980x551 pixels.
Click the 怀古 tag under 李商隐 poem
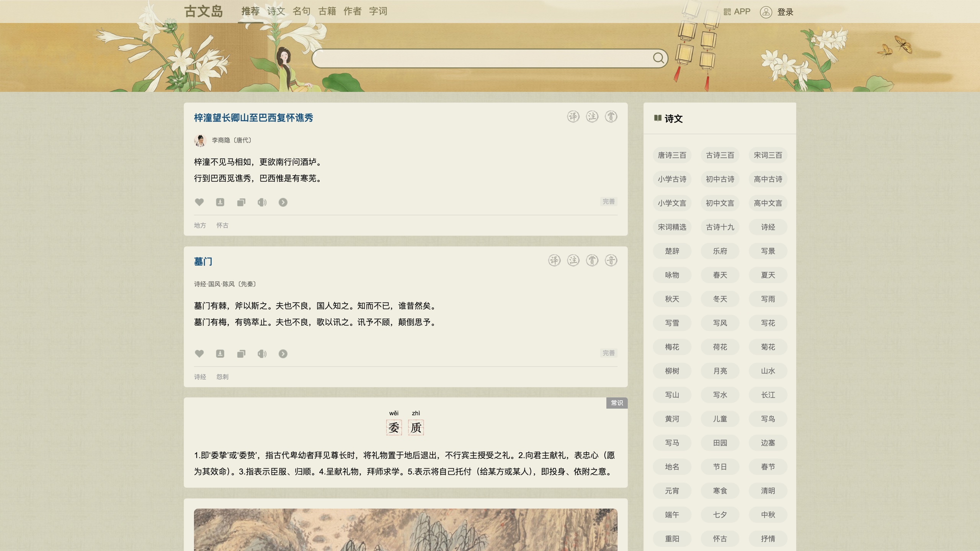click(x=222, y=225)
